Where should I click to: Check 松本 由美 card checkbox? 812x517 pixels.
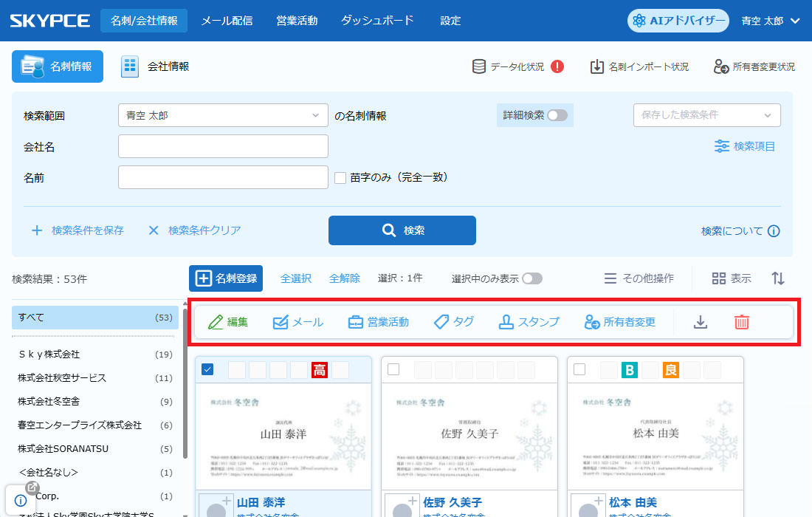tap(579, 369)
